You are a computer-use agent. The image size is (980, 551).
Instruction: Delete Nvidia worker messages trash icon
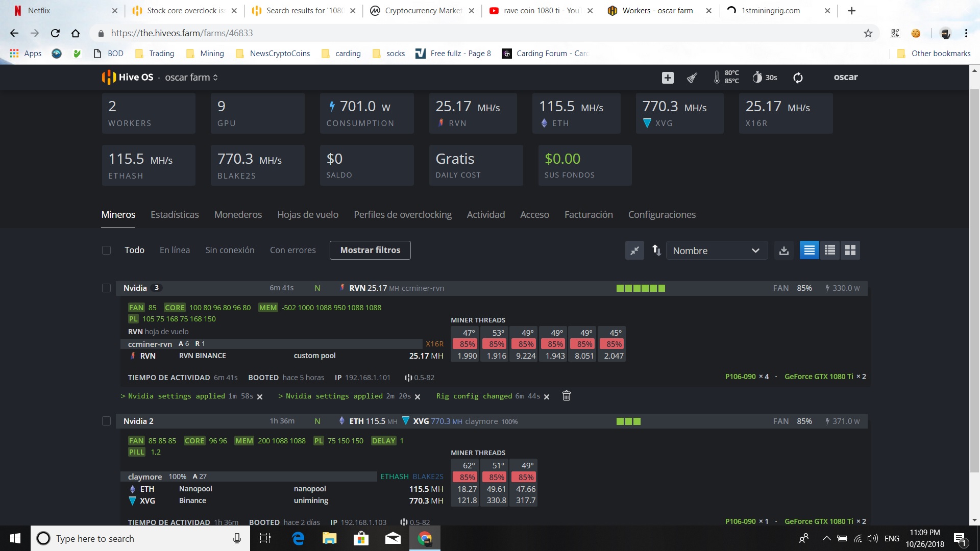point(566,396)
